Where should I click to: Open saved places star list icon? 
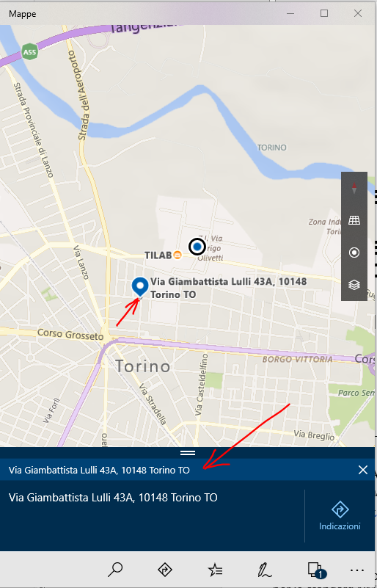click(215, 570)
